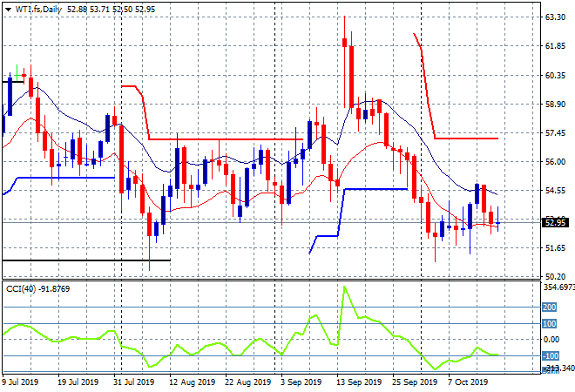Click the 56.00 price axis label
575x392 pixels.
(555, 162)
